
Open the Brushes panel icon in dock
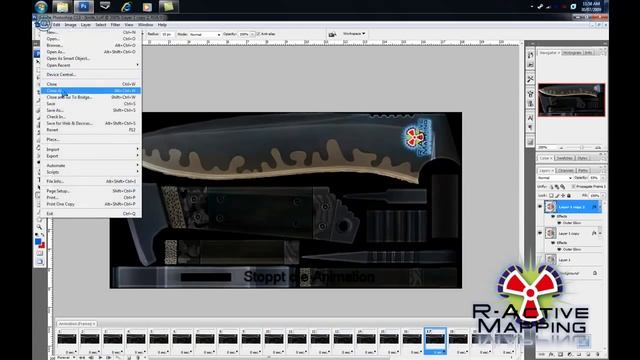tap(530, 94)
